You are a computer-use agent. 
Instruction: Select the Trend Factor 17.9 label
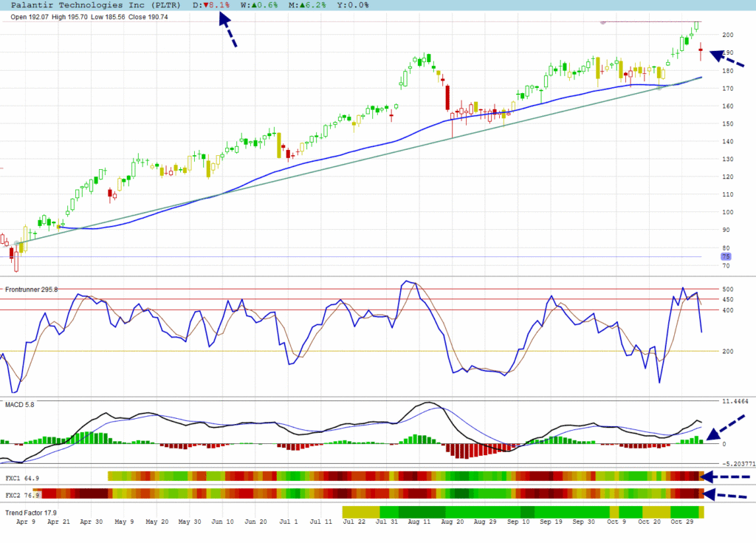point(31,512)
